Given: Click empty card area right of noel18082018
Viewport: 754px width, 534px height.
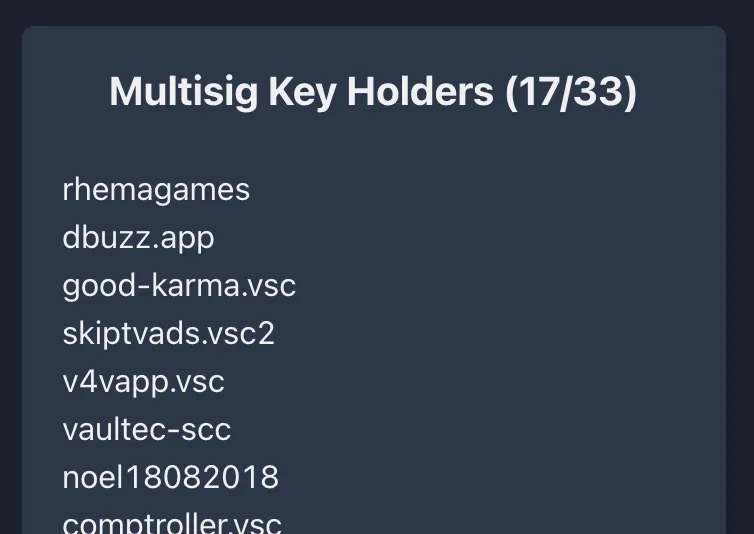Looking at the screenshot, I should click(480, 477).
